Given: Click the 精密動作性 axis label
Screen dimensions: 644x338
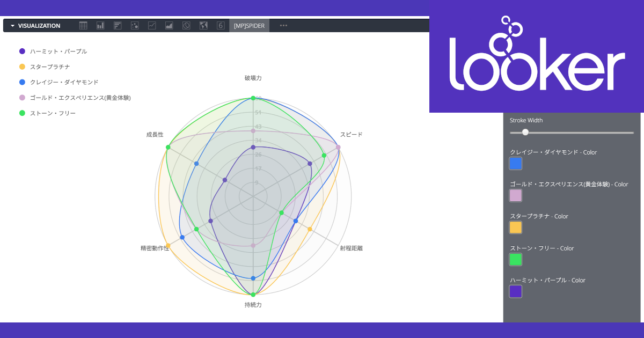Looking at the screenshot, I should 155,248.
